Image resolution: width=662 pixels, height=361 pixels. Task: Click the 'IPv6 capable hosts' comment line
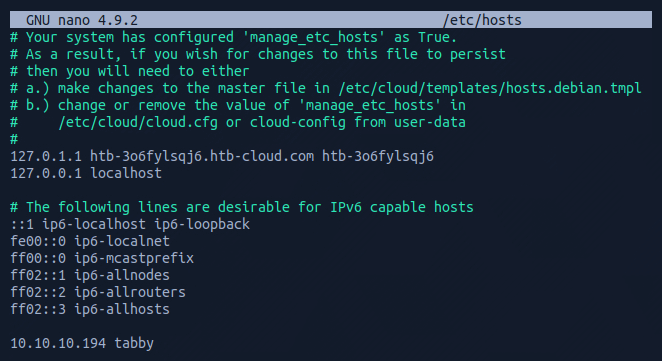(x=242, y=207)
